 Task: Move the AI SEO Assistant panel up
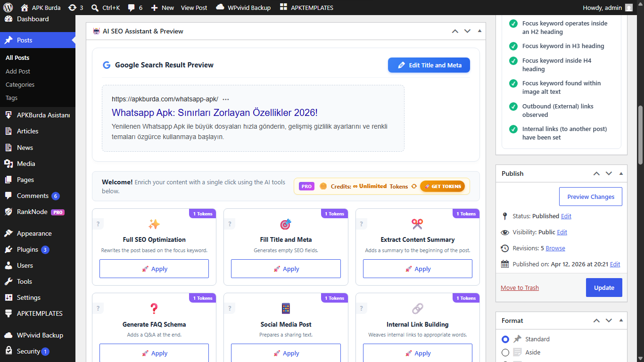click(x=455, y=31)
